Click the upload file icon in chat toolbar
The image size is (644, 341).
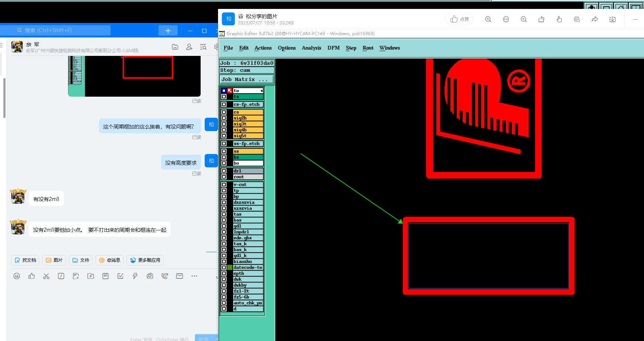click(x=91, y=276)
